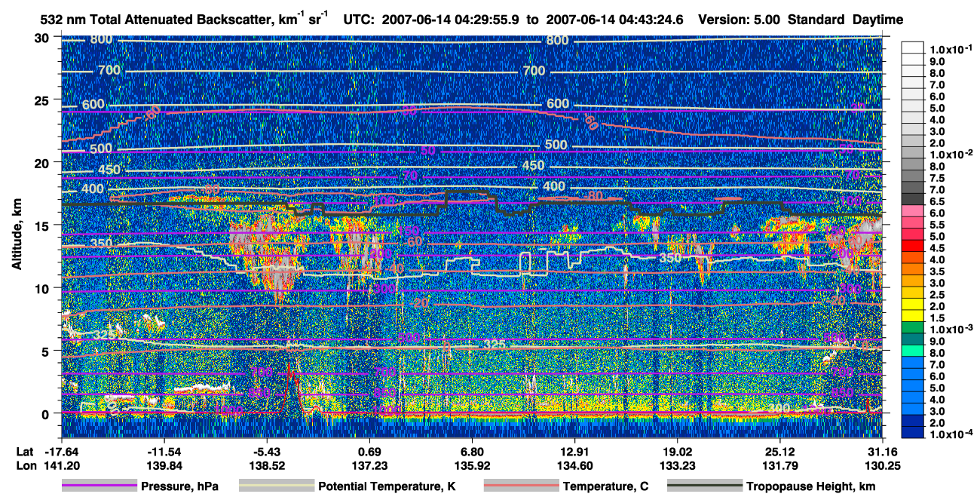Click the Temperature, C legend label

(x=605, y=486)
